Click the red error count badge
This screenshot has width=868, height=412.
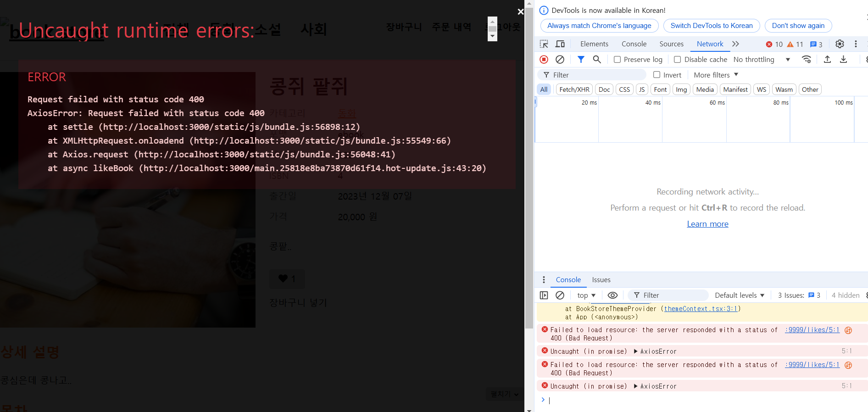pyautogui.click(x=774, y=45)
